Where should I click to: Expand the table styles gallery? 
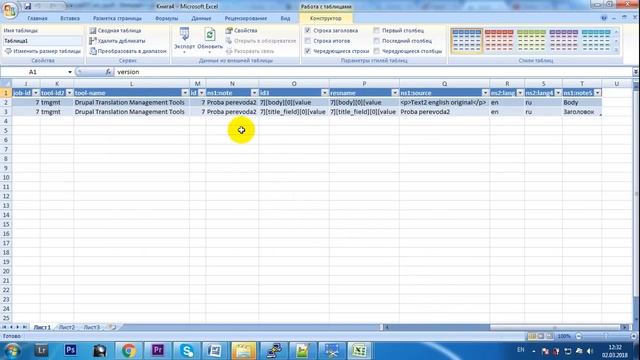(x=616, y=51)
